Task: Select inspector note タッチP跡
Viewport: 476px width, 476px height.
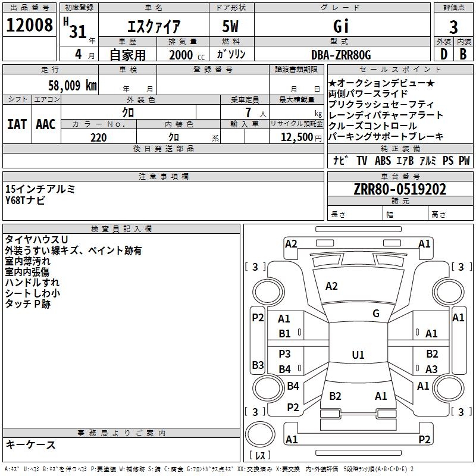Action: [x=27, y=304]
